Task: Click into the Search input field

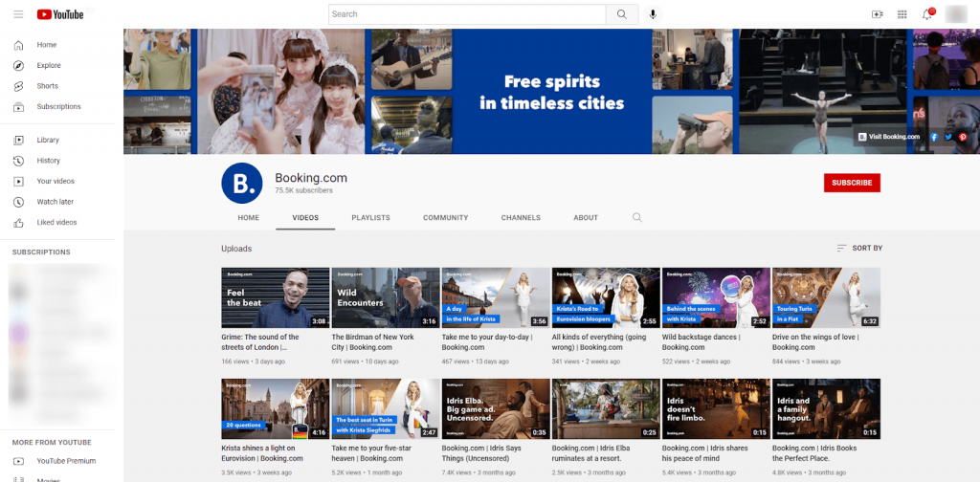Action: click(467, 14)
